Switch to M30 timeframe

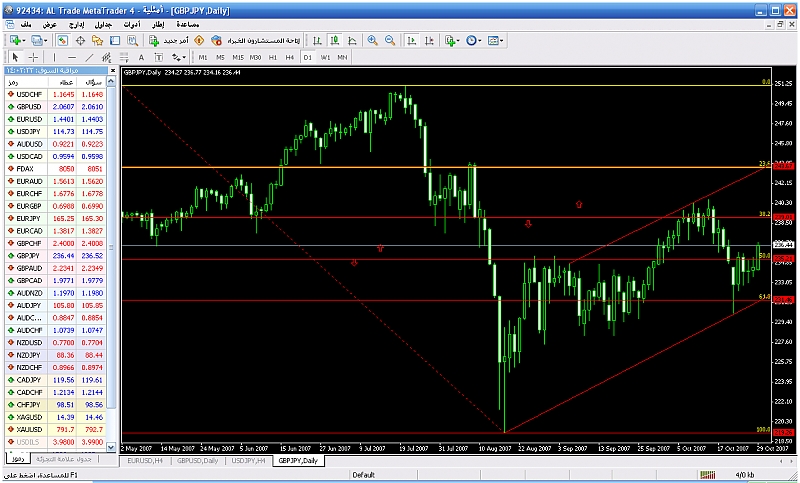255,57
